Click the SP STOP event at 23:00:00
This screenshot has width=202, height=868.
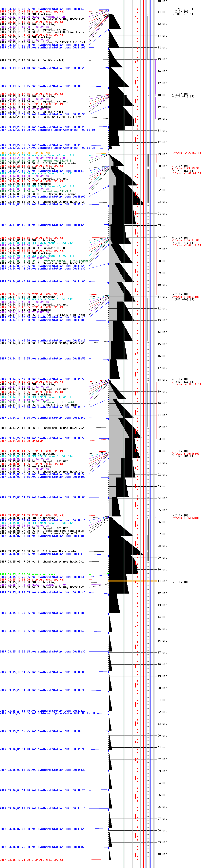pyautogui.click(x=21, y=441)
